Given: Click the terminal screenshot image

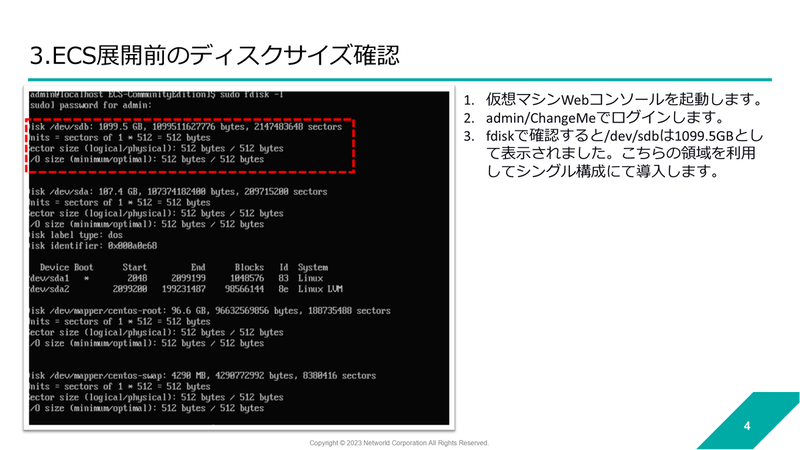Looking at the screenshot, I should click(x=239, y=258).
